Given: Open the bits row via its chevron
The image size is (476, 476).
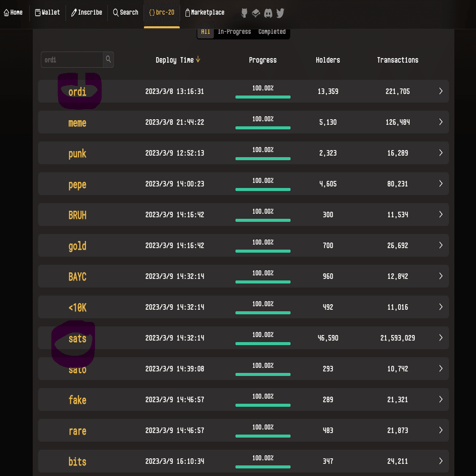Looking at the screenshot, I should (x=440, y=461).
